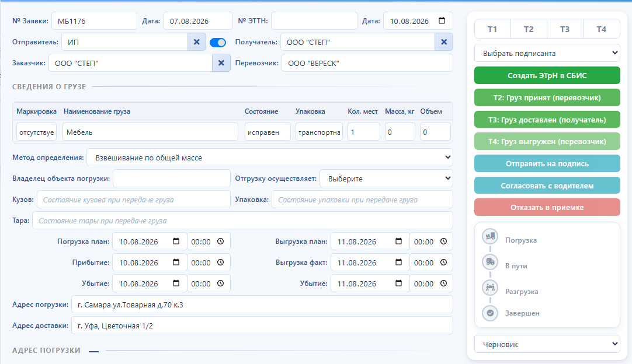The height and width of the screenshot is (364, 632).
Task: Open the Черновик status dropdown
Action: (x=547, y=344)
